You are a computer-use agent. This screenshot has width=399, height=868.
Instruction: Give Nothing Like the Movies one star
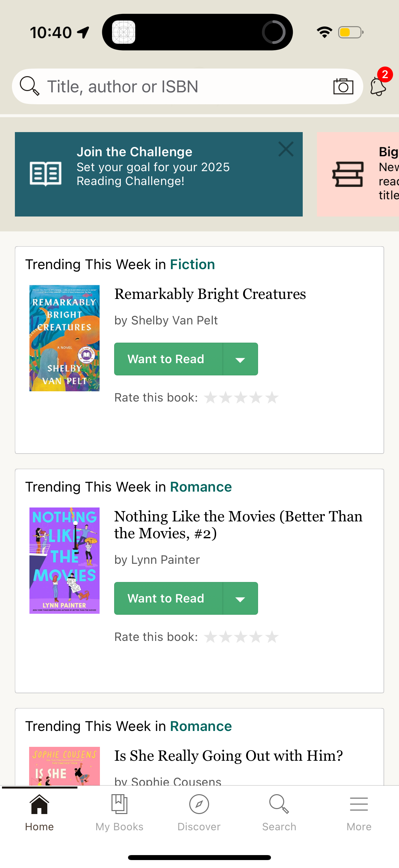pos(211,637)
